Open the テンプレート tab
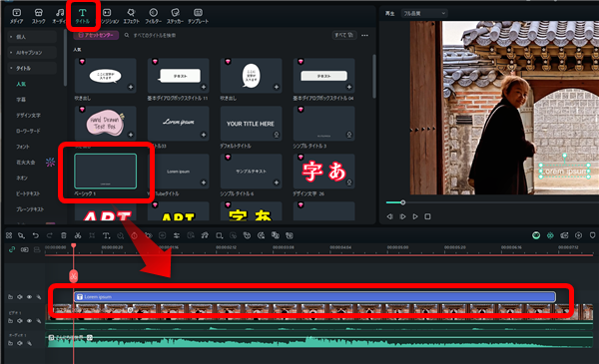 point(198,16)
